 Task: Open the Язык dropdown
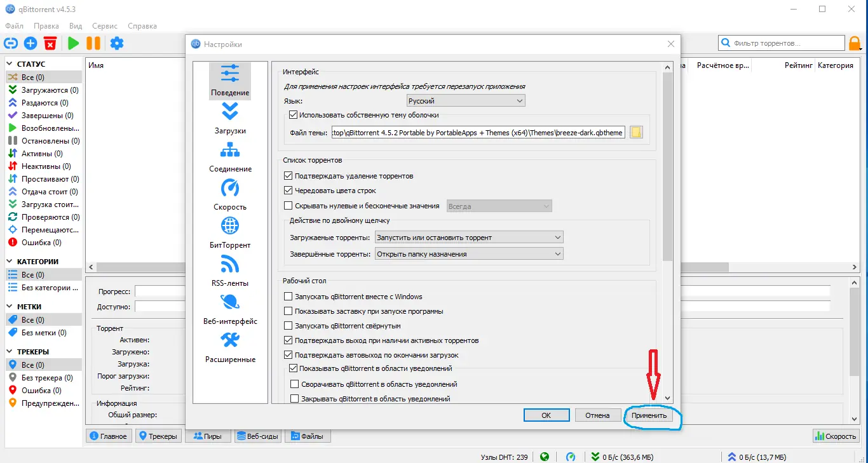click(465, 100)
